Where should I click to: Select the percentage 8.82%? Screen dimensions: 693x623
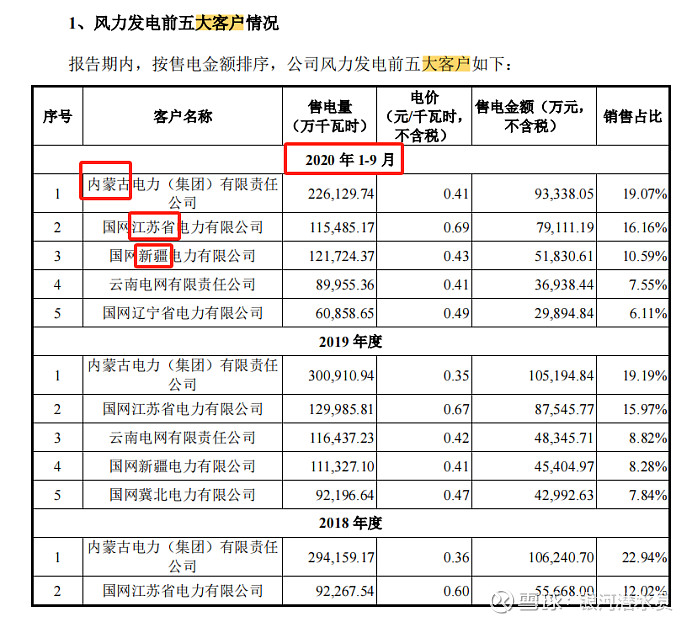(648, 438)
